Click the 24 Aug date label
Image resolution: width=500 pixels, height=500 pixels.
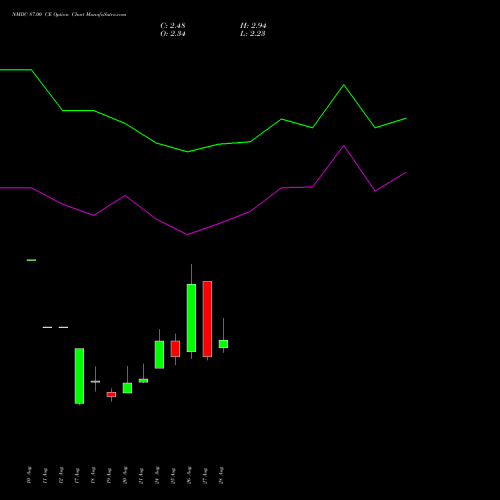coord(157,475)
